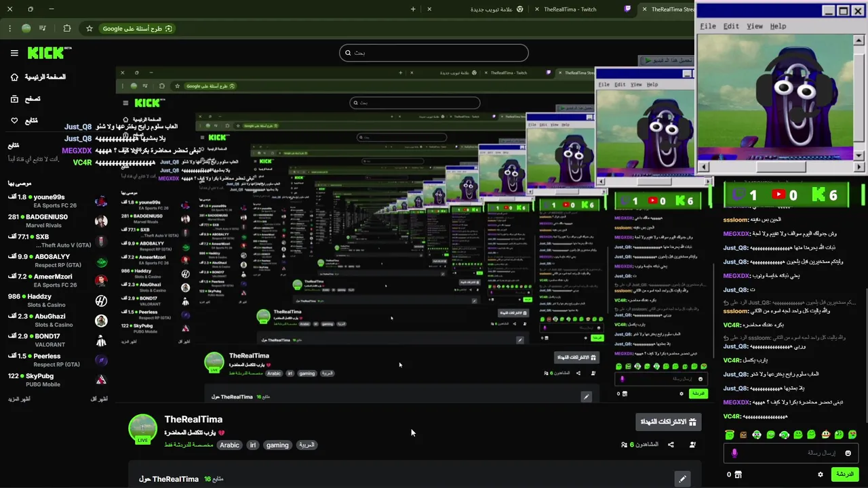Focus the Kick بحث search box

click(x=434, y=53)
